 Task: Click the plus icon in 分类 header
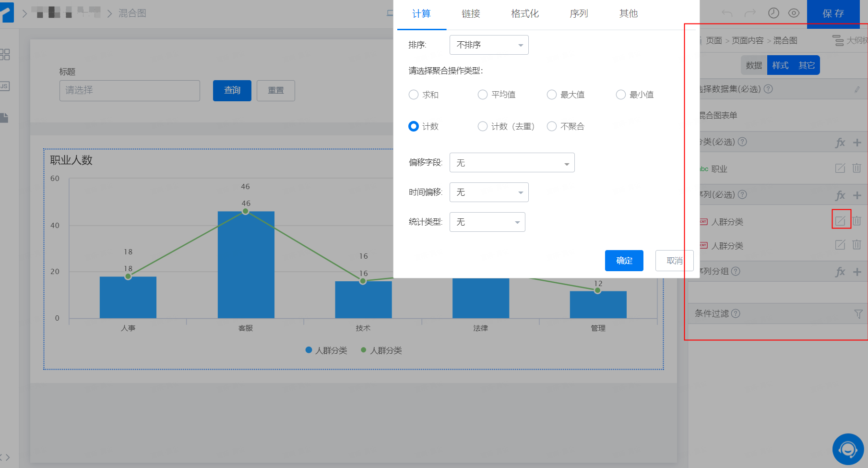coord(857,143)
